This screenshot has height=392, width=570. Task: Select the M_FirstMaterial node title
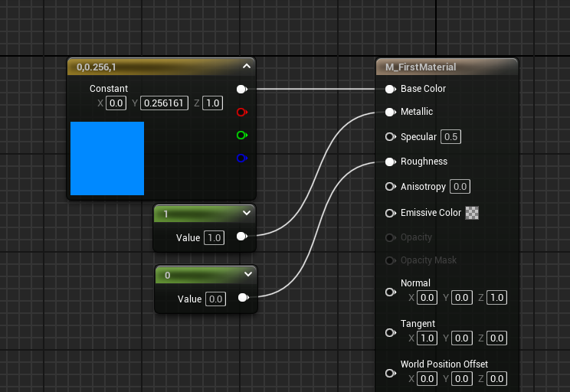[x=421, y=67]
